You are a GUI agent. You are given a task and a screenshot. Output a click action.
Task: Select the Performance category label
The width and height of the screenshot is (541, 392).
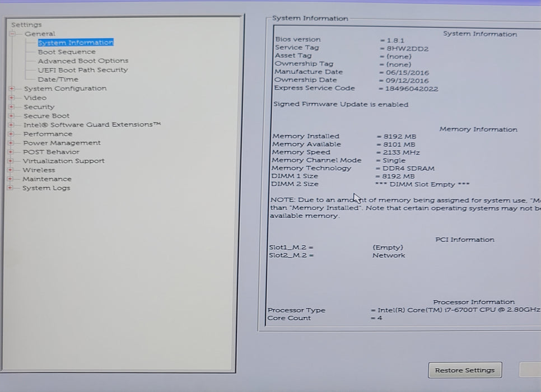pos(48,134)
